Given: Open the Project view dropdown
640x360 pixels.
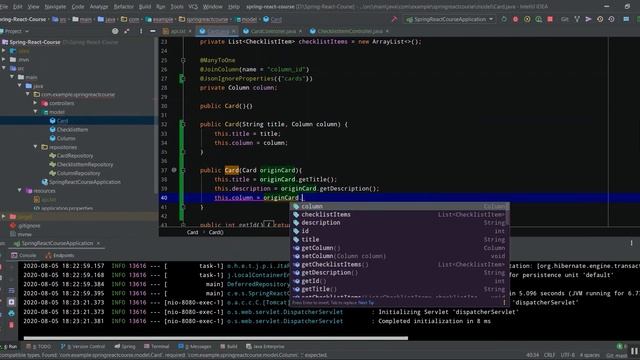Looking at the screenshot, I should pyautogui.click(x=16, y=31).
